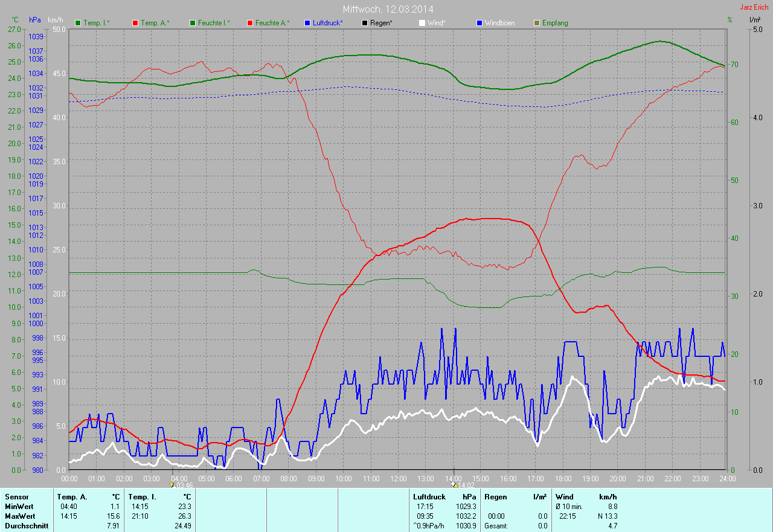Click the "MinWert" row label
Viewport: 773px width, 532px height.
tap(19, 507)
